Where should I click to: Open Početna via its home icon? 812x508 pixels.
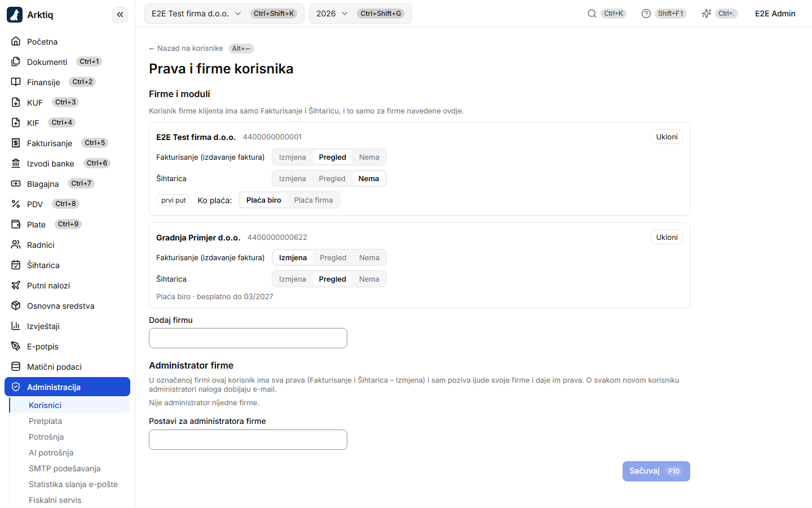point(16,41)
